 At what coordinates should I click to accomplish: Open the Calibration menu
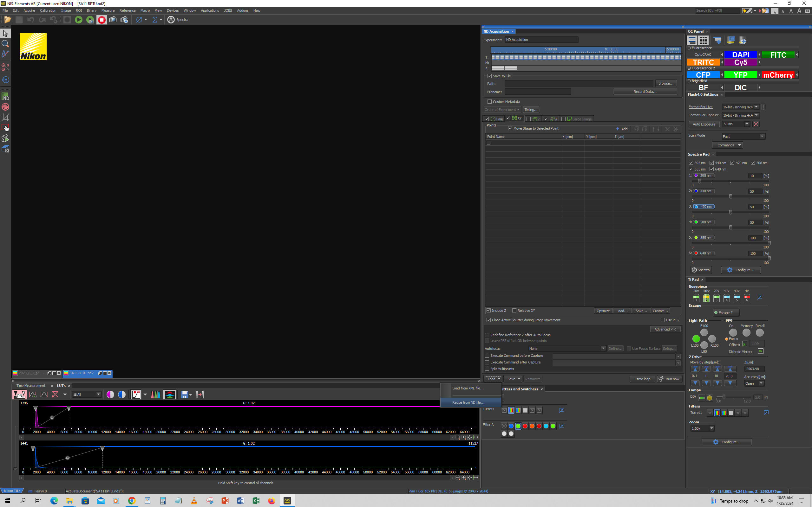point(48,10)
